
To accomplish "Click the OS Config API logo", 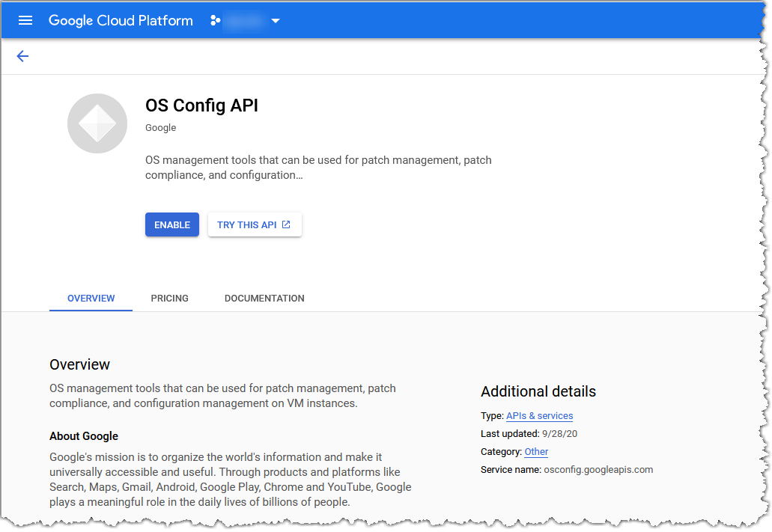I will pyautogui.click(x=97, y=123).
